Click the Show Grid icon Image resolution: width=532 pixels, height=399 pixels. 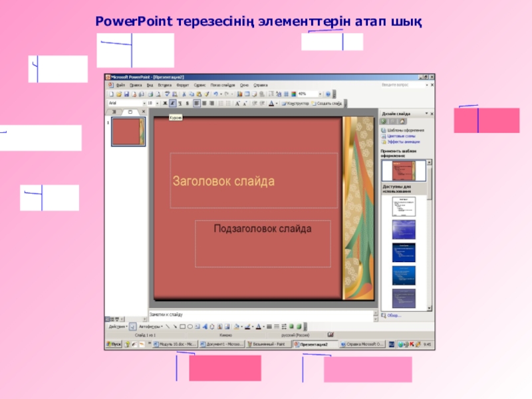click(286, 94)
